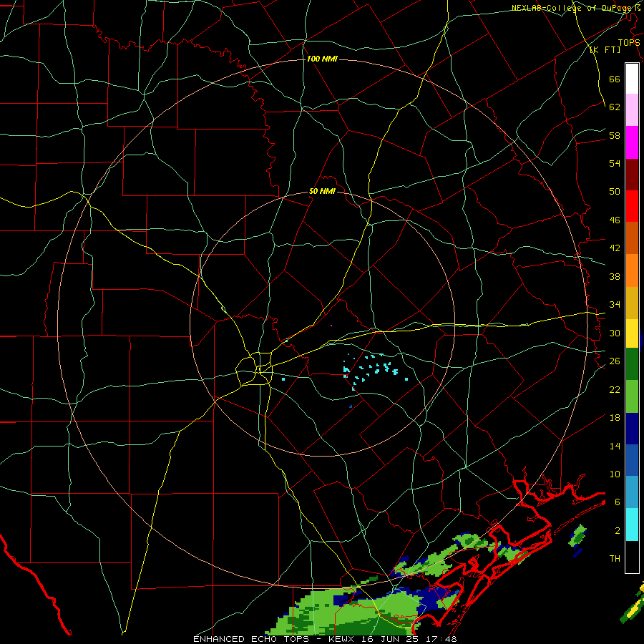Click the legend value '14'

(615, 446)
